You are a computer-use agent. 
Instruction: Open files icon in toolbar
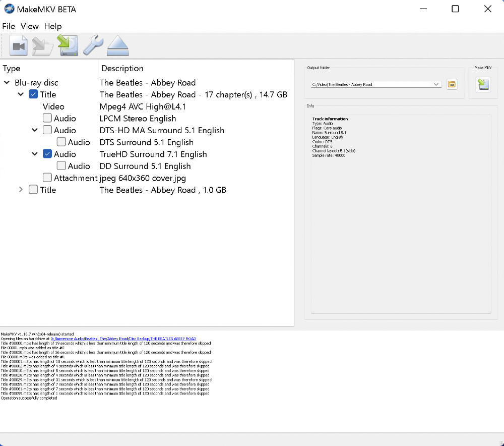(x=18, y=45)
